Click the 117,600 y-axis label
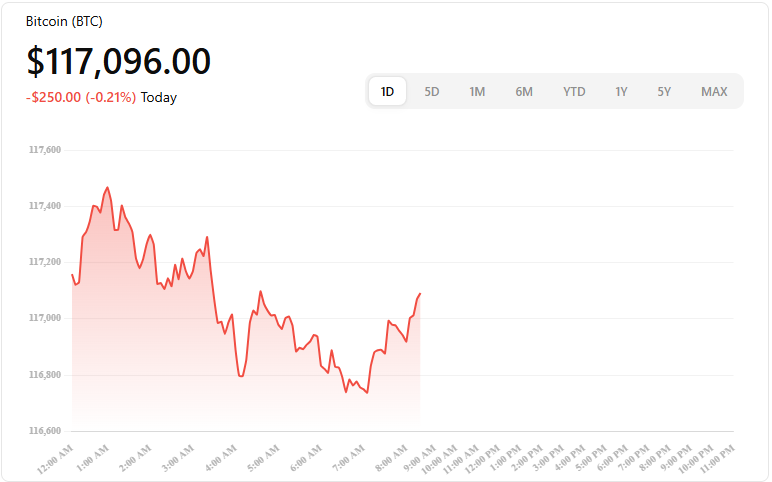This screenshot has width=772, height=482. (x=45, y=150)
